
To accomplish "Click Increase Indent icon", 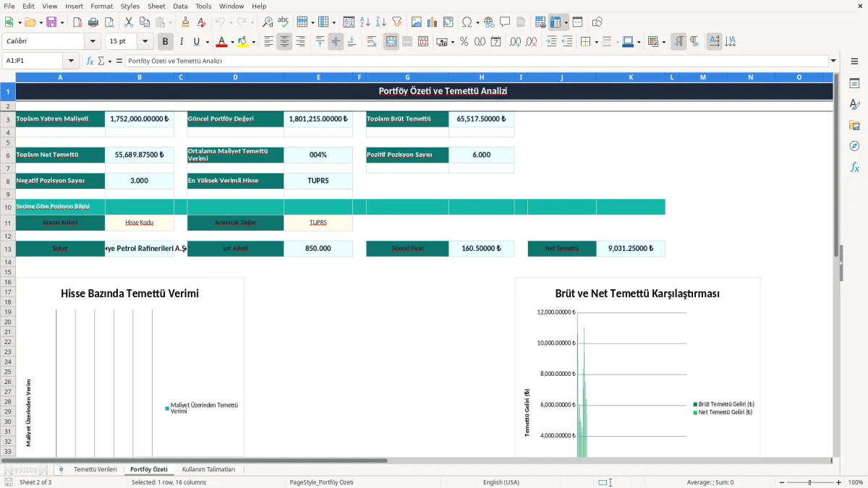I will (x=551, y=42).
